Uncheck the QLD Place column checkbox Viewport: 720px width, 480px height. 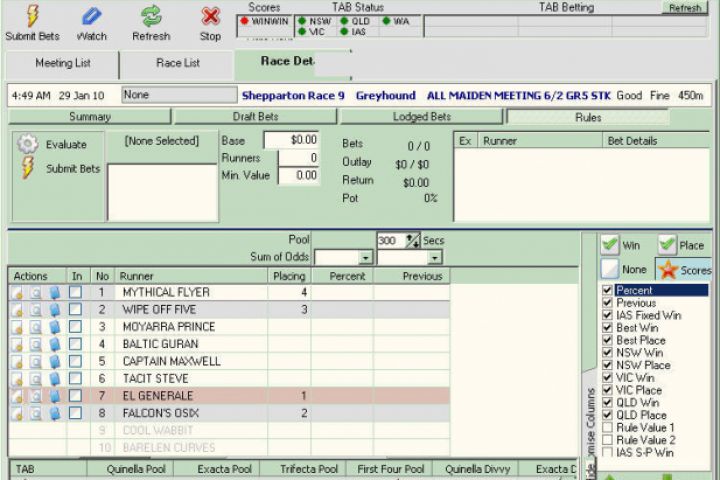click(x=607, y=415)
